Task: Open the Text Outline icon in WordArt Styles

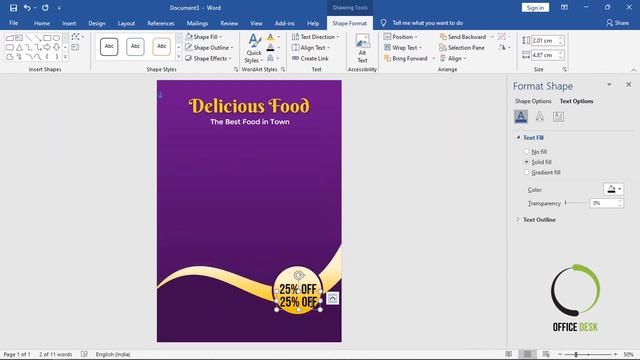Action: pyautogui.click(x=270, y=48)
